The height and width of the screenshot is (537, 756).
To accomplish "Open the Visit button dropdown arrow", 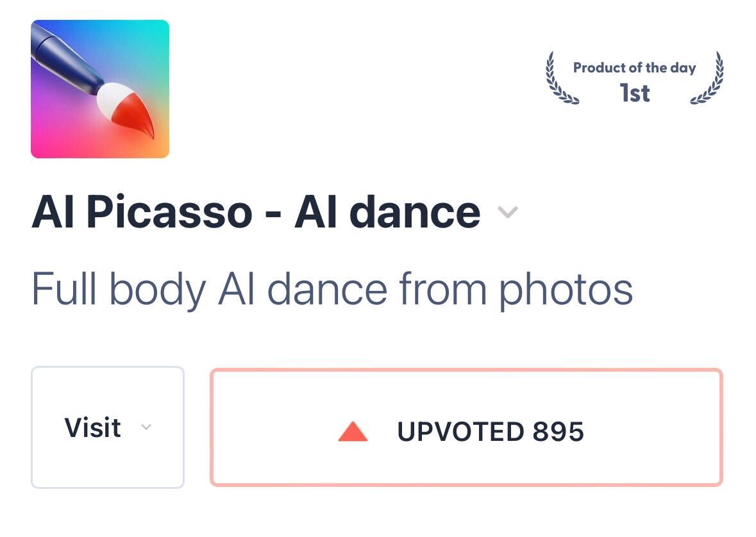I will pyautogui.click(x=146, y=427).
